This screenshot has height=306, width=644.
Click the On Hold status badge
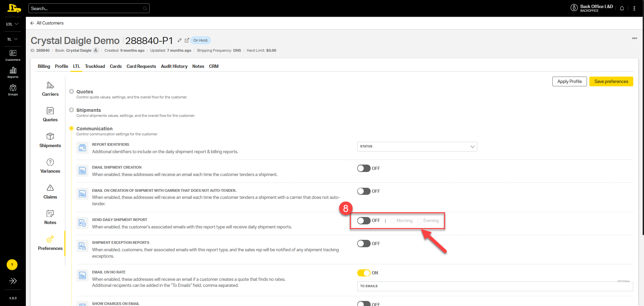[201, 40]
